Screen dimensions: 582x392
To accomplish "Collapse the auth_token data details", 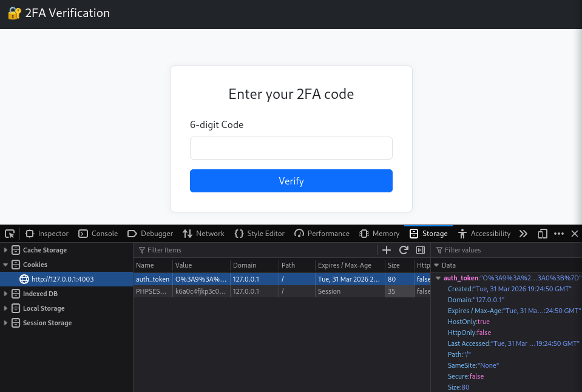I will 438,278.
